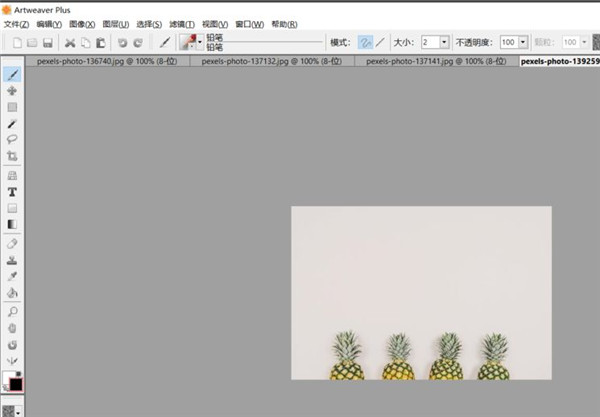This screenshot has width=600, height=417.
Task: Click the pineapple image canvas
Action: [x=420, y=292]
